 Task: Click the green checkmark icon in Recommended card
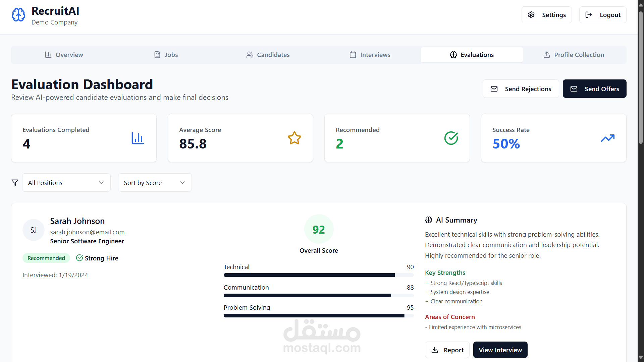click(451, 138)
